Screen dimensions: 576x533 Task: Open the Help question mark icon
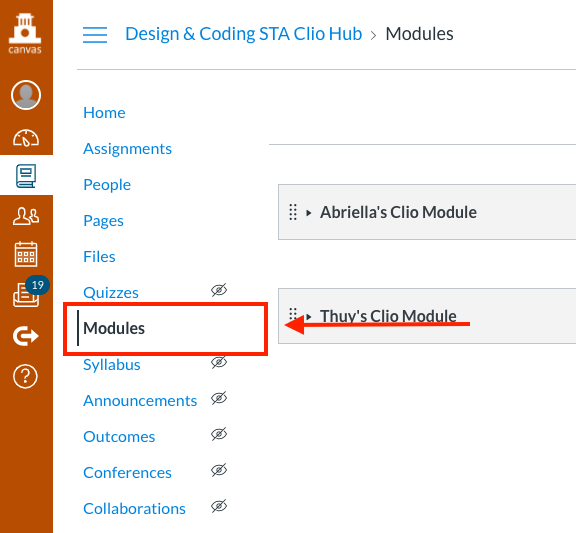[25, 377]
